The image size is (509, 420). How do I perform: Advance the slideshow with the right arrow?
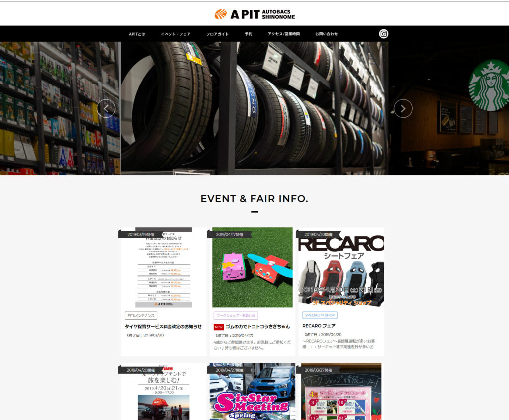403,108
